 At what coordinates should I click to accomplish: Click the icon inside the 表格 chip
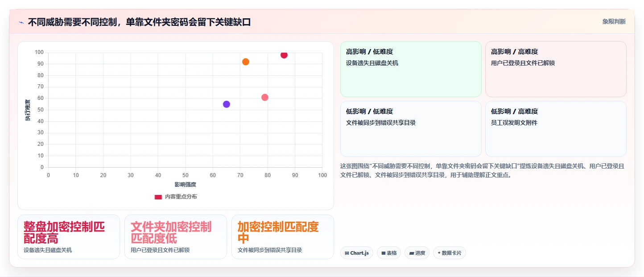(x=384, y=253)
